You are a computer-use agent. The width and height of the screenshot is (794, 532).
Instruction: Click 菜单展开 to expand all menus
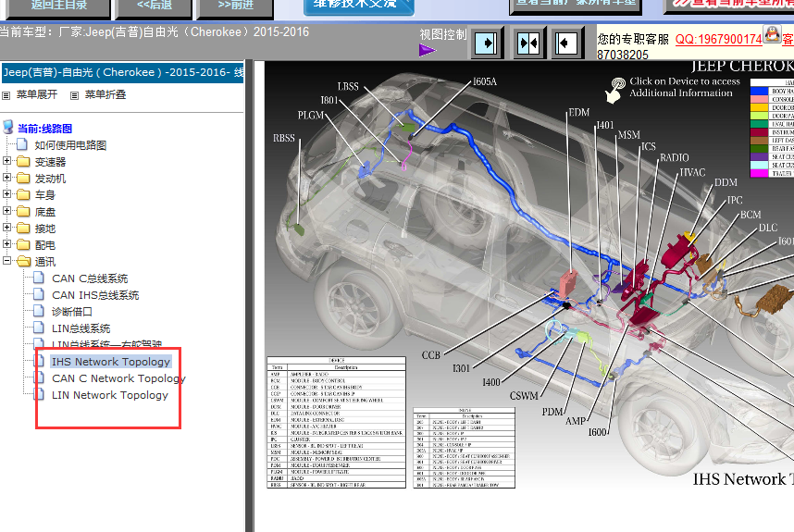click(37, 94)
